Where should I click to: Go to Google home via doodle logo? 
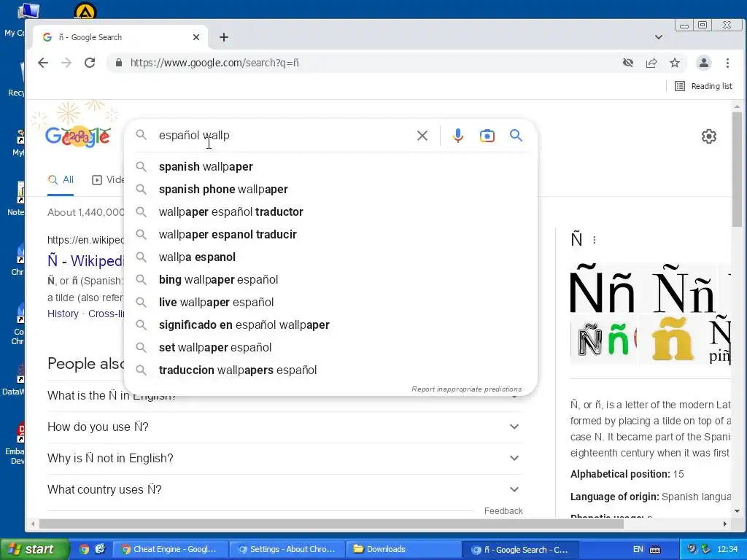point(77,136)
